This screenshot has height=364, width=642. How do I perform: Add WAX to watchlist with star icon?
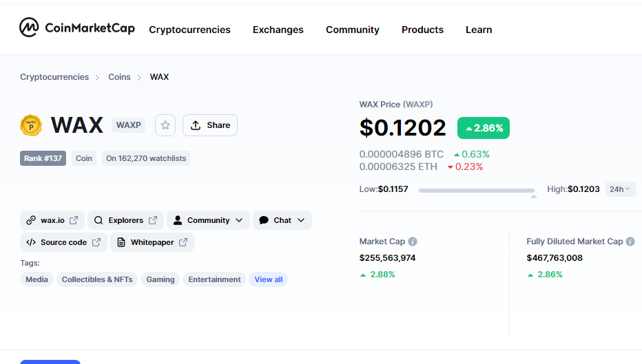tap(165, 125)
